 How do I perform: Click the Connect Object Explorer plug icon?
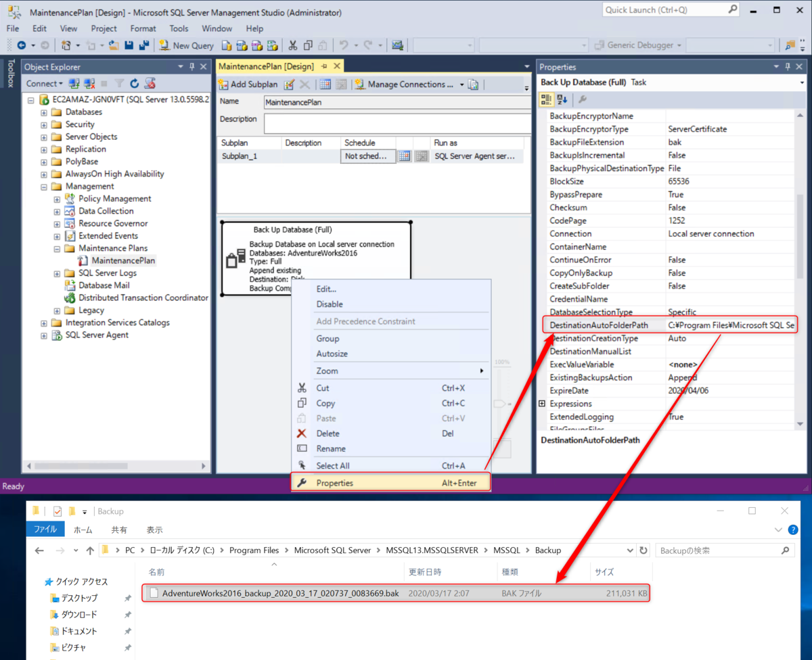74,83
